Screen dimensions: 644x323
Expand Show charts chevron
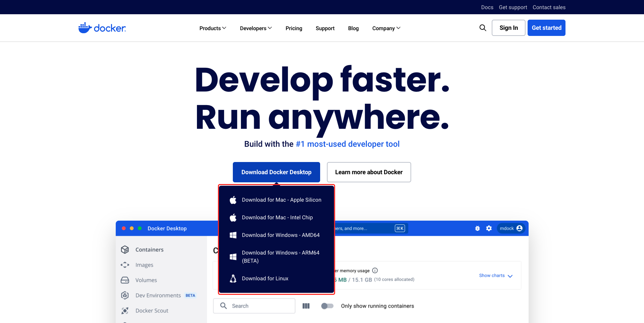(x=510, y=276)
